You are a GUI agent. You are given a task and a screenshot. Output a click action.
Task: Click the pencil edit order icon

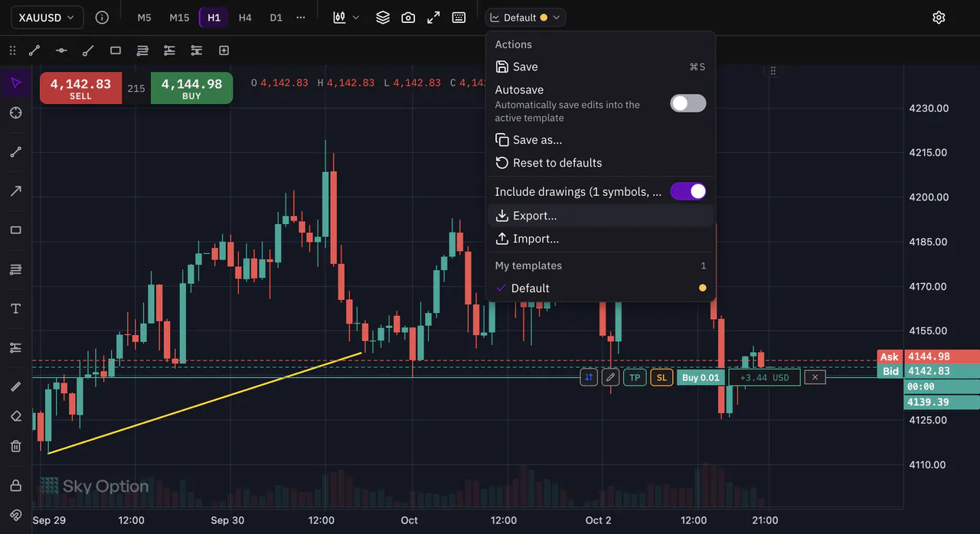610,377
